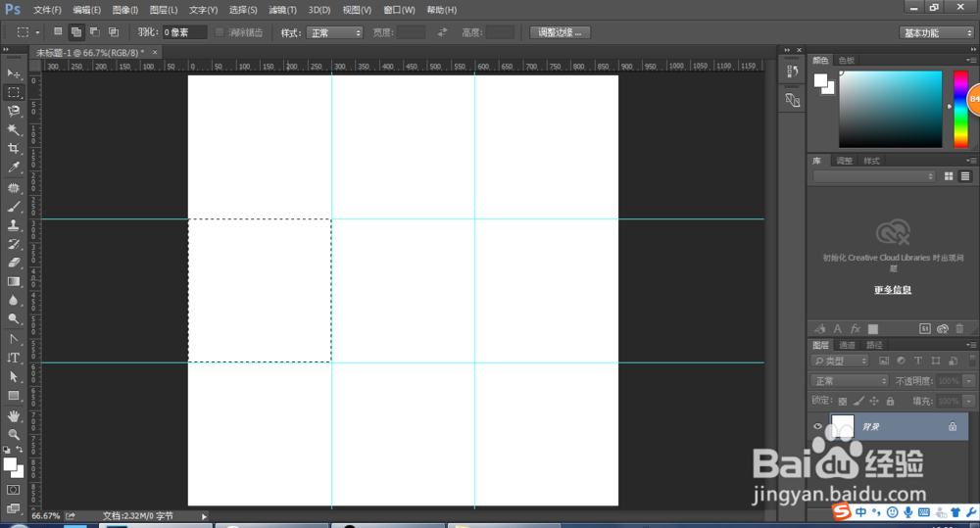Image resolution: width=980 pixels, height=528 pixels.
Task: Click the foreground color swatch in toolbox
Action: [10, 464]
